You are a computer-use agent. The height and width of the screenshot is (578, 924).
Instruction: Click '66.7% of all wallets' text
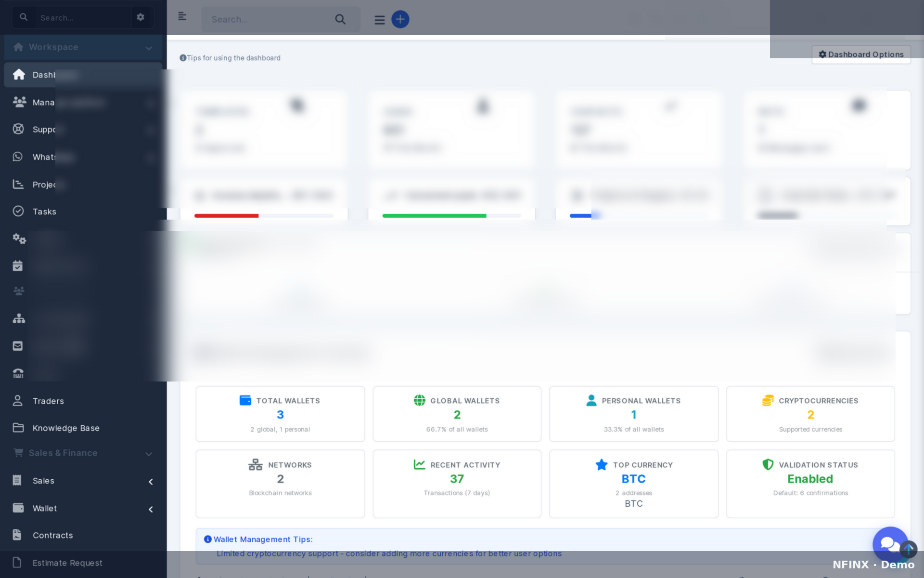(457, 429)
